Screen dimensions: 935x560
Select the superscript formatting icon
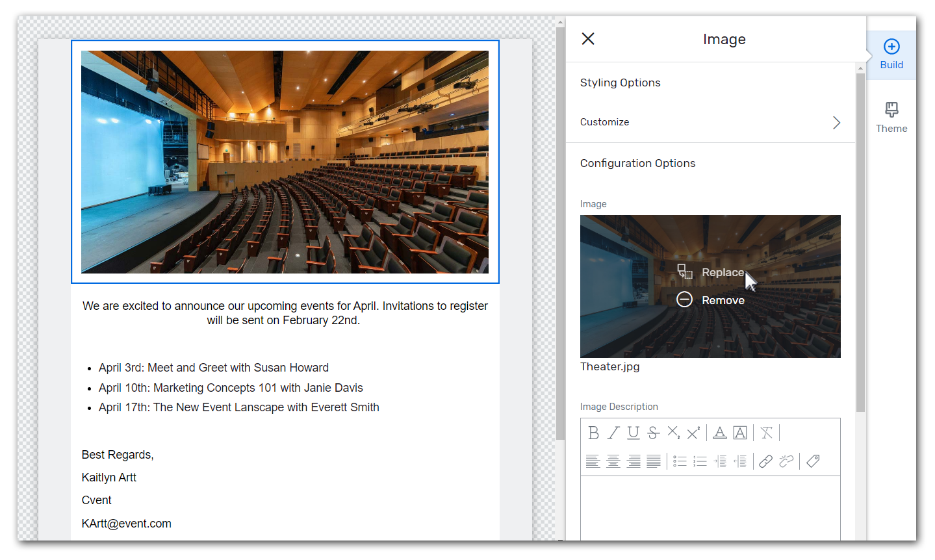point(693,432)
